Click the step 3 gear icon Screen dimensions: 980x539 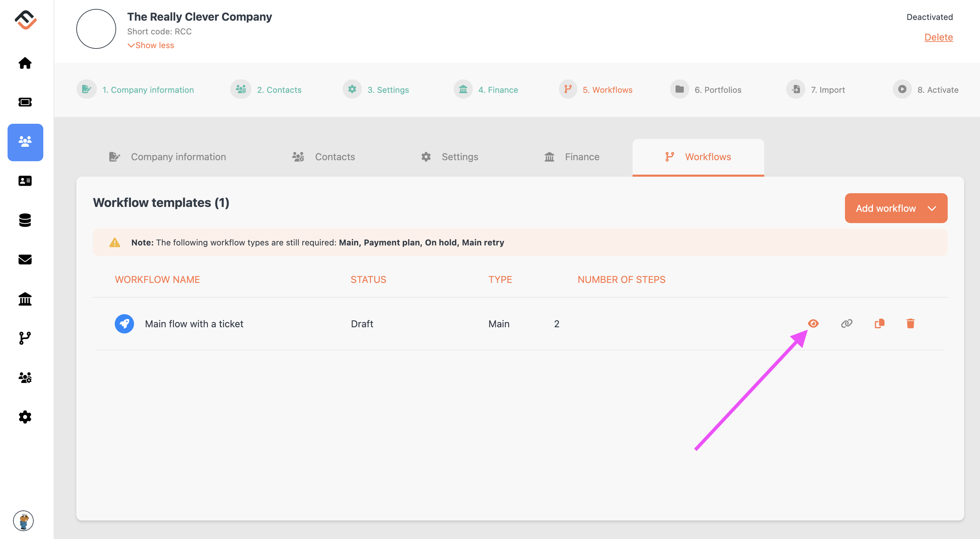[352, 89]
